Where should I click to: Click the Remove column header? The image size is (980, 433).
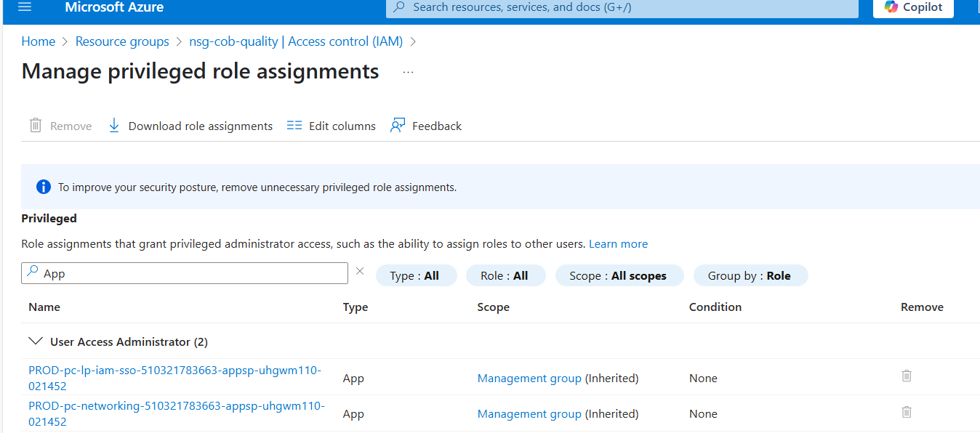[922, 307]
